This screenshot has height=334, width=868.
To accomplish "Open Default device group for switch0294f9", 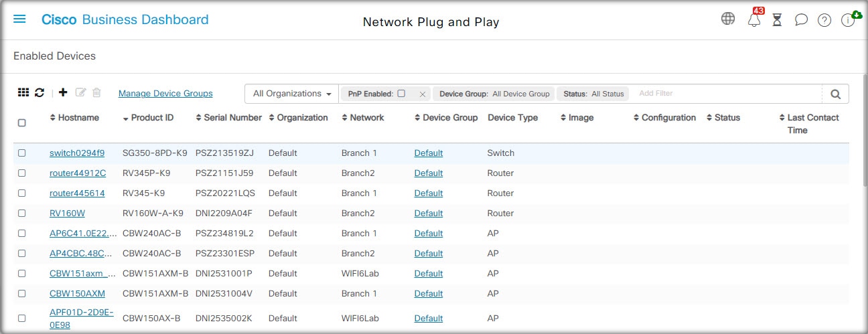I will (429, 153).
